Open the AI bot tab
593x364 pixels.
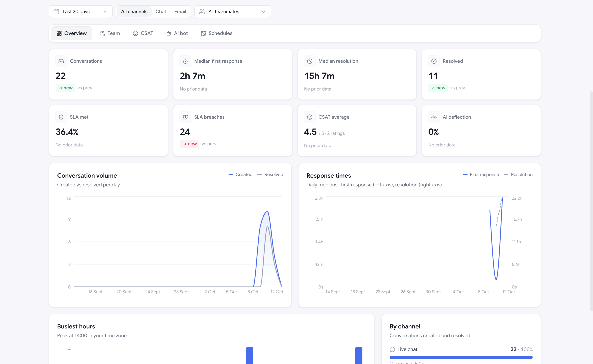(x=177, y=33)
